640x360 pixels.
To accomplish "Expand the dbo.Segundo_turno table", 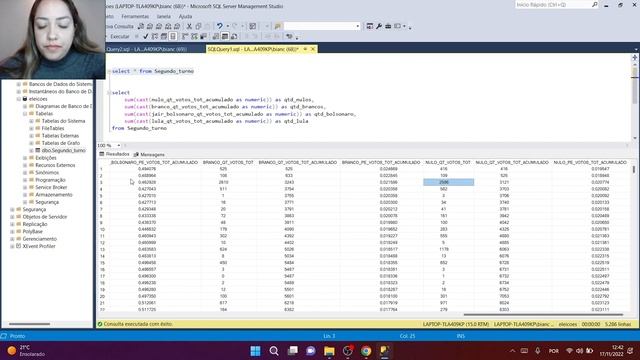I will click(x=31, y=150).
